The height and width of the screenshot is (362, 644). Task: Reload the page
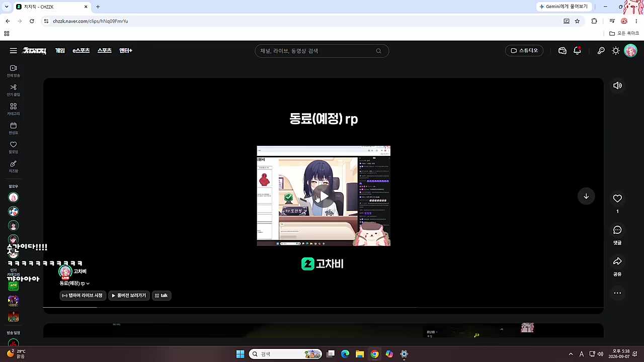pos(32,21)
